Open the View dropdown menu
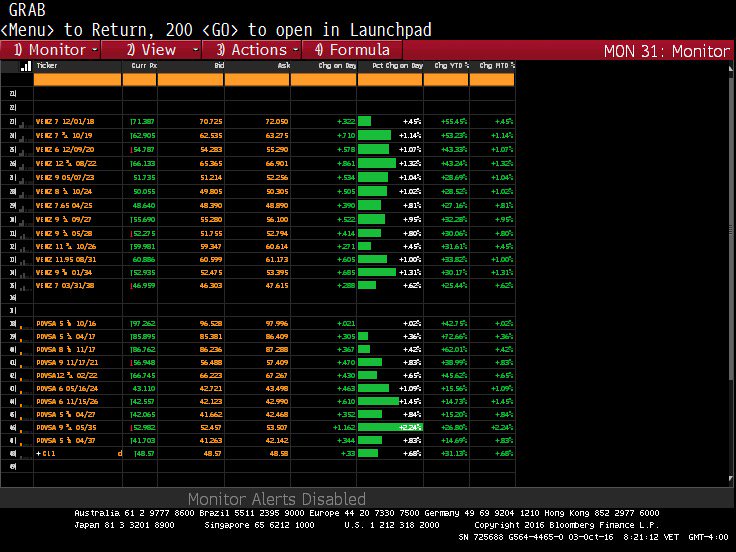This screenshot has height=552, width=736. point(152,50)
